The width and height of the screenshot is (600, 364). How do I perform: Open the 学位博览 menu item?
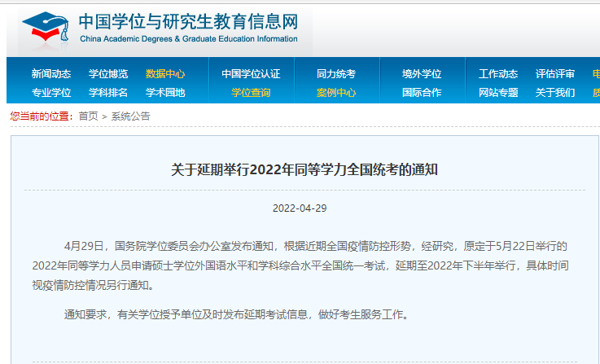[x=108, y=74]
